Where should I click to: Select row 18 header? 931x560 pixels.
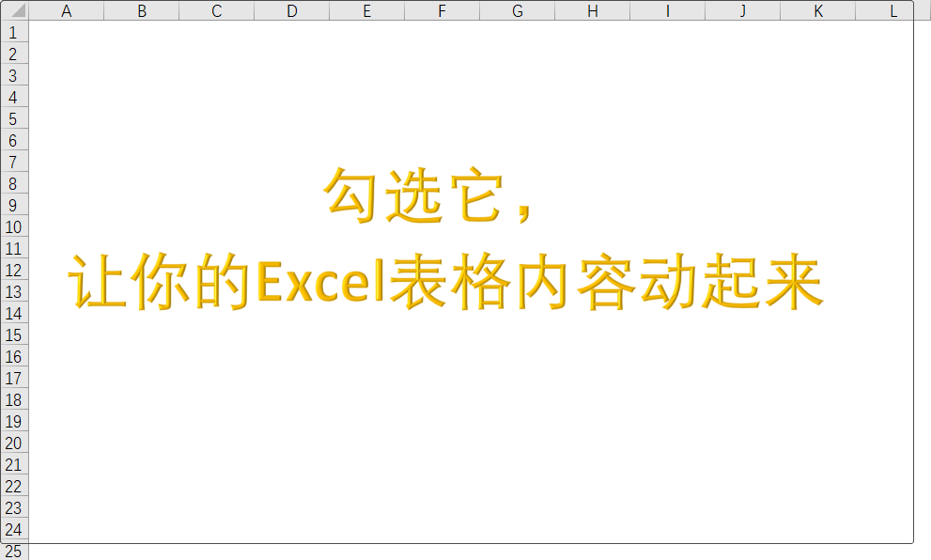[14, 399]
